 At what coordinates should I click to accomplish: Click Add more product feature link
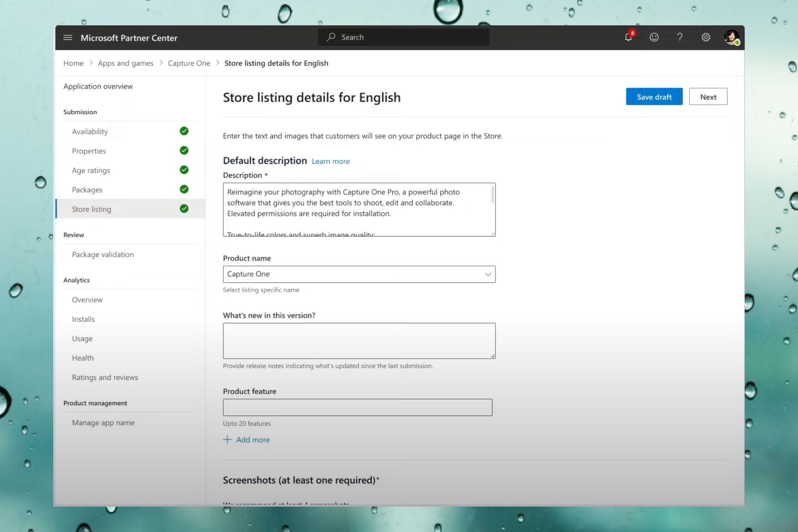click(253, 440)
